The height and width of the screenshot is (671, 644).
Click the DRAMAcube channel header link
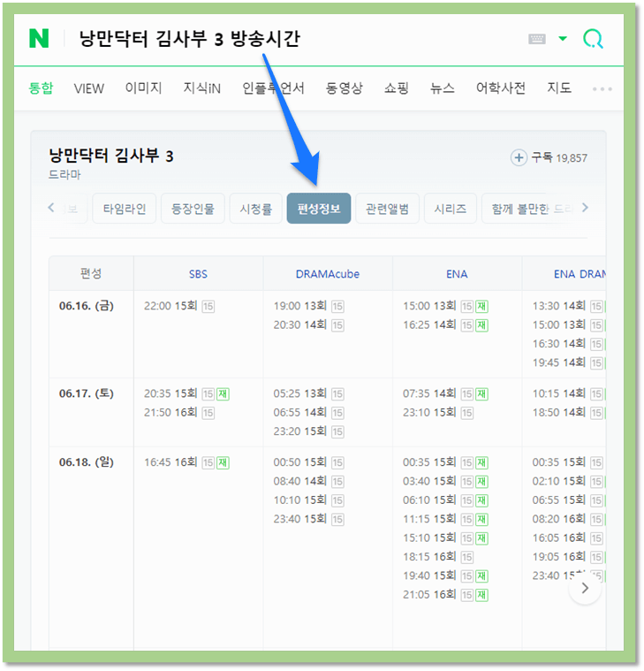point(328,274)
